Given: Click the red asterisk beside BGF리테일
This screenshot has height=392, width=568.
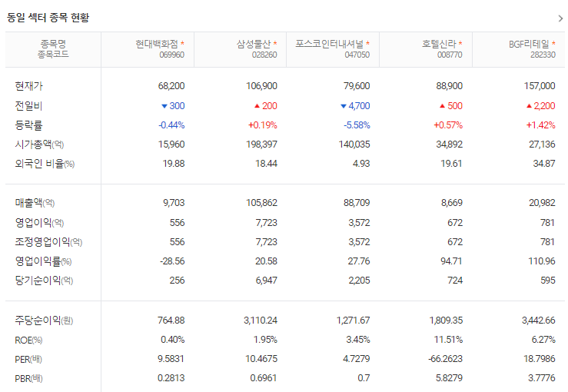Looking at the screenshot, I should tap(553, 44).
